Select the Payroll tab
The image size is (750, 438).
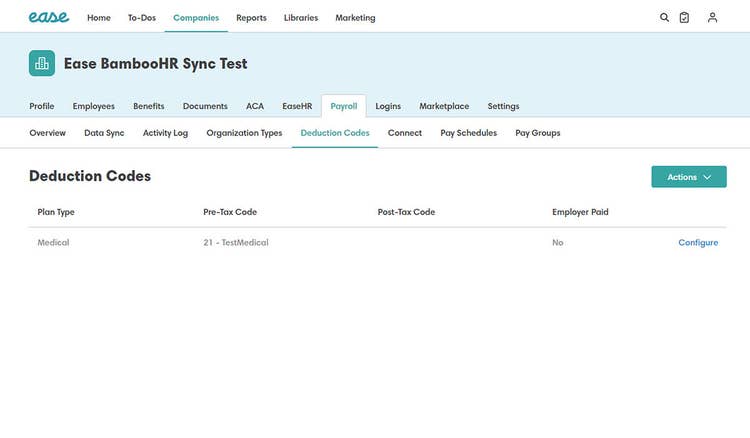344,106
